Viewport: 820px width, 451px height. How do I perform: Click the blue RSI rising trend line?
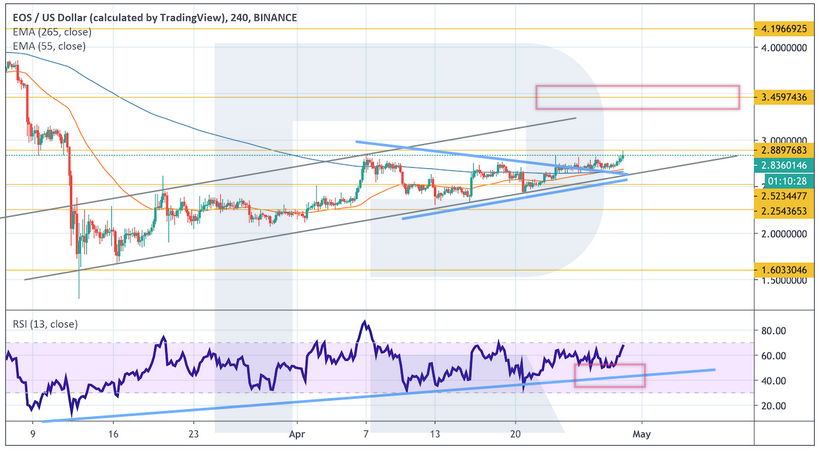(300, 397)
